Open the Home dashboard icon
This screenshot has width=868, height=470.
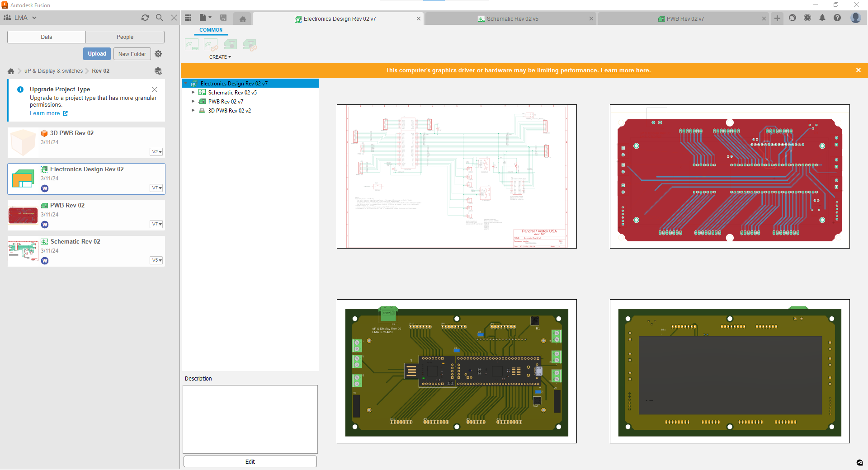tap(242, 19)
